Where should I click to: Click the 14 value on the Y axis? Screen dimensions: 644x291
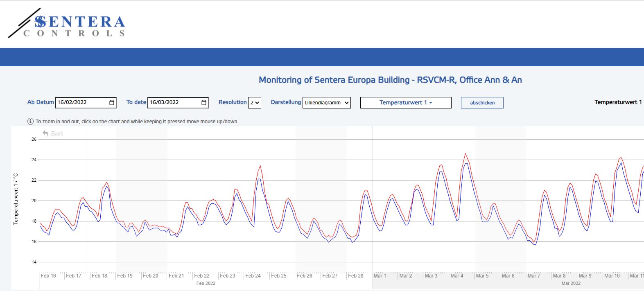[x=34, y=262]
